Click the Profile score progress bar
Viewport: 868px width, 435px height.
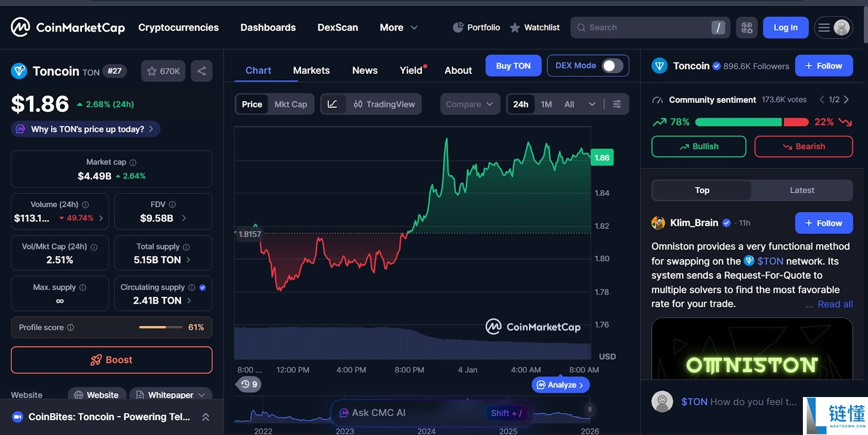pyautogui.click(x=161, y=327)
